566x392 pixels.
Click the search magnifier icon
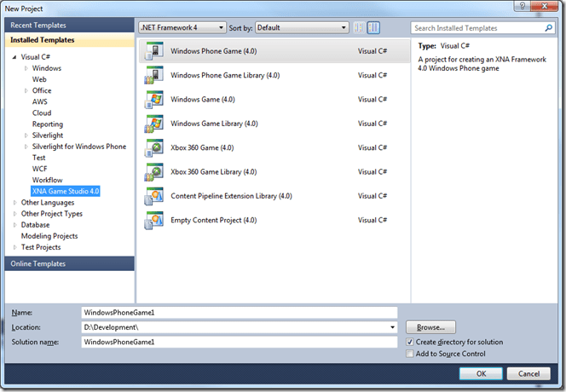pos(548,28)
